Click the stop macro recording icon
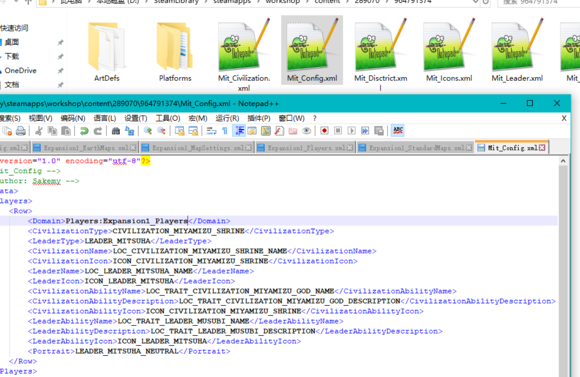580x377 pixels. tap(338, 131)
